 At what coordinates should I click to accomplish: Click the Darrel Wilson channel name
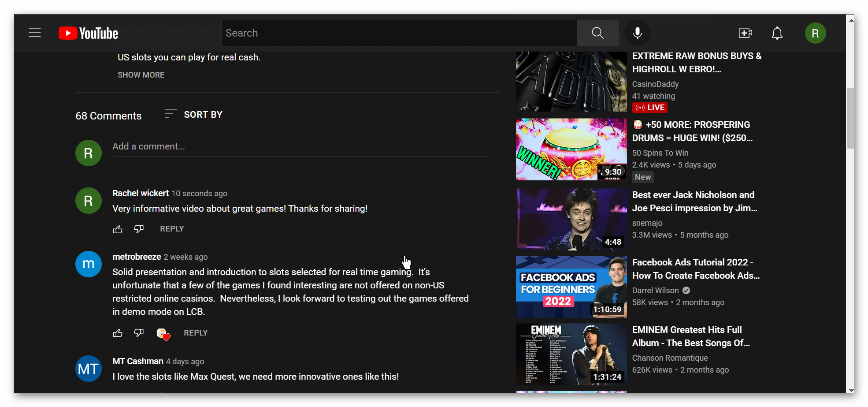coord(656,291)
